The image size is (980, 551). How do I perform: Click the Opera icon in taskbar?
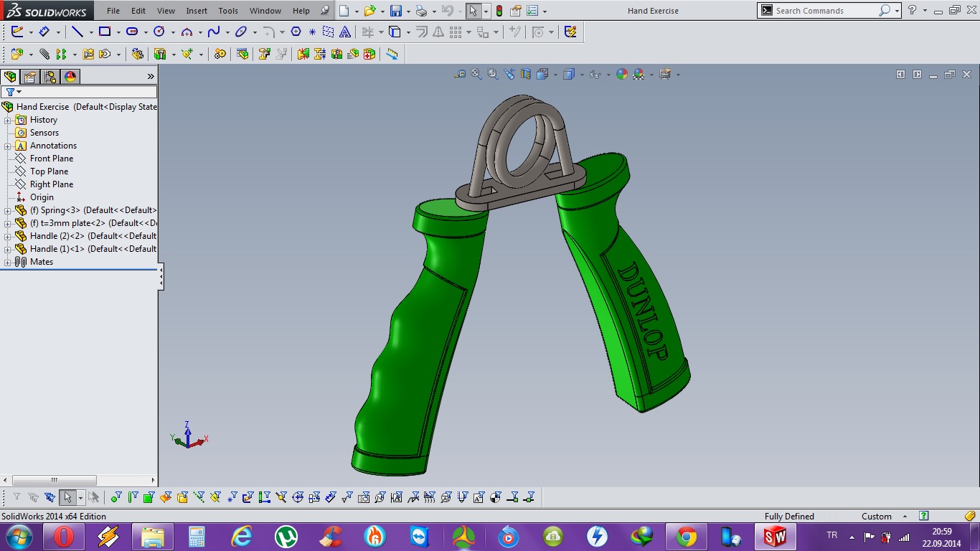click(63, 537)
